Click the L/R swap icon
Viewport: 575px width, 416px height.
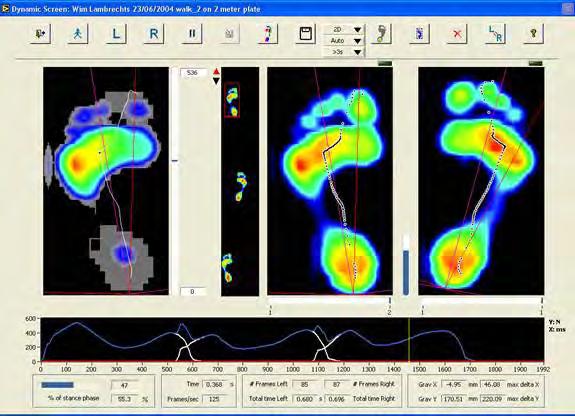coord(495,34)
